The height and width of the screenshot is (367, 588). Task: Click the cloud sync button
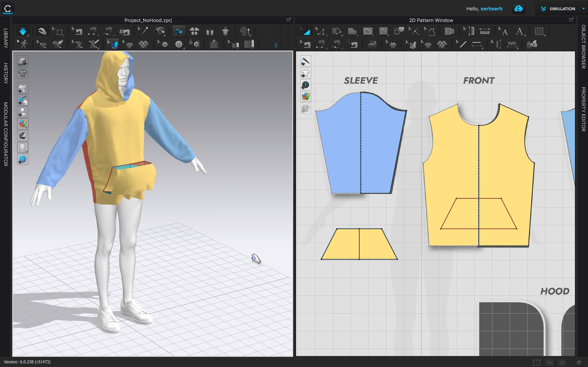(x=518, y=9)
